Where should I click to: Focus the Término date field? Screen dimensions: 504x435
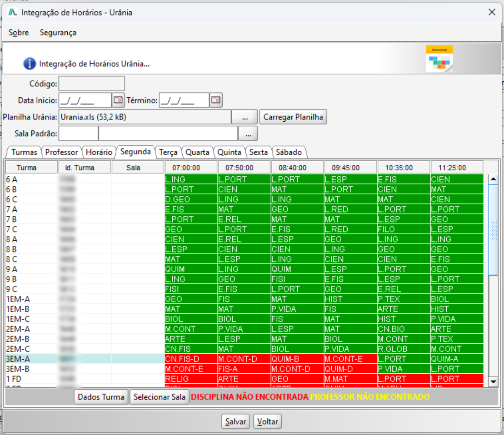point(184,100)
